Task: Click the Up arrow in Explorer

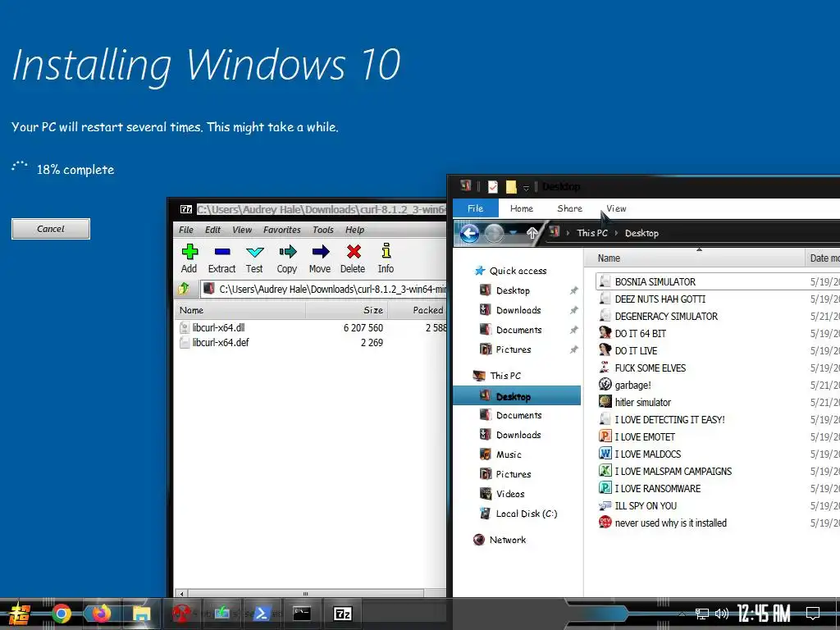Action: tap(532, 233)
